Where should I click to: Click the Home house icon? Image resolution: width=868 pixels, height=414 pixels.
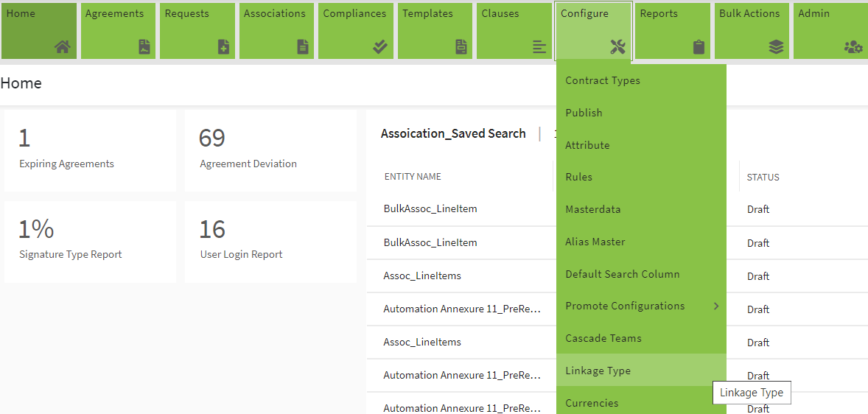click(63, 47)
